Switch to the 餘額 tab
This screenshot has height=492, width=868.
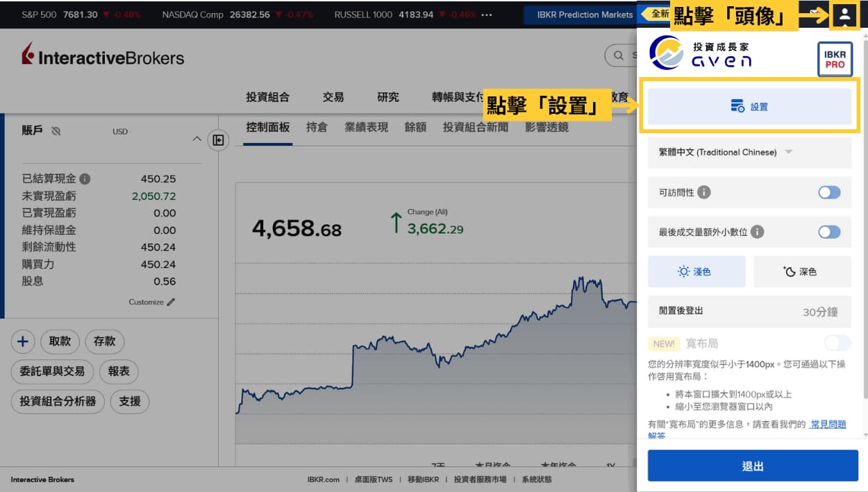pyautogui.click(x=415, y=127)
